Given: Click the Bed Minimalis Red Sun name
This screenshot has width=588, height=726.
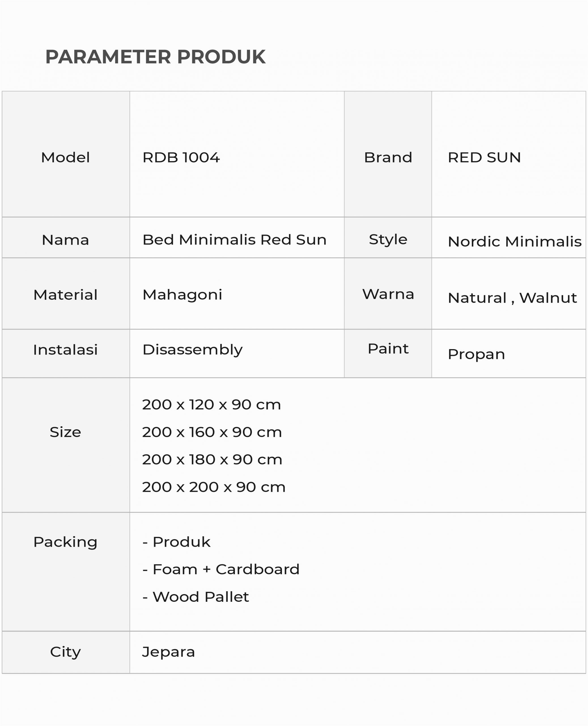Looking at the screenshot, I should [234, 240].
